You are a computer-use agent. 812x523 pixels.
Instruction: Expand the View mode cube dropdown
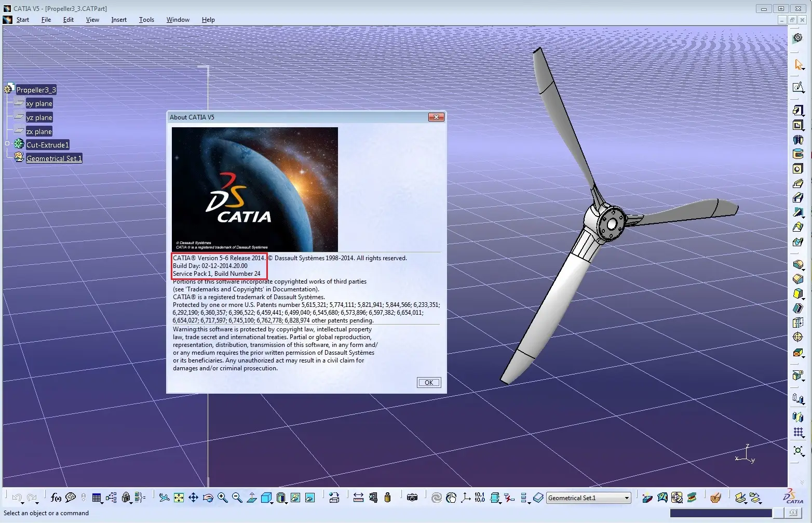[x=286, y=502]
